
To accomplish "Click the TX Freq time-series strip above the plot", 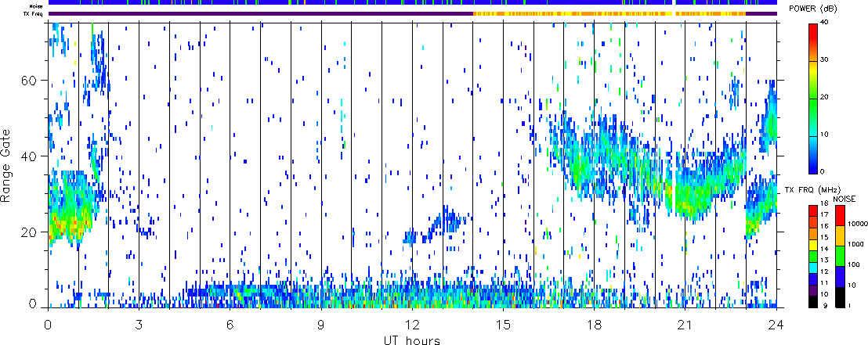I will click(x=412, y=13).
